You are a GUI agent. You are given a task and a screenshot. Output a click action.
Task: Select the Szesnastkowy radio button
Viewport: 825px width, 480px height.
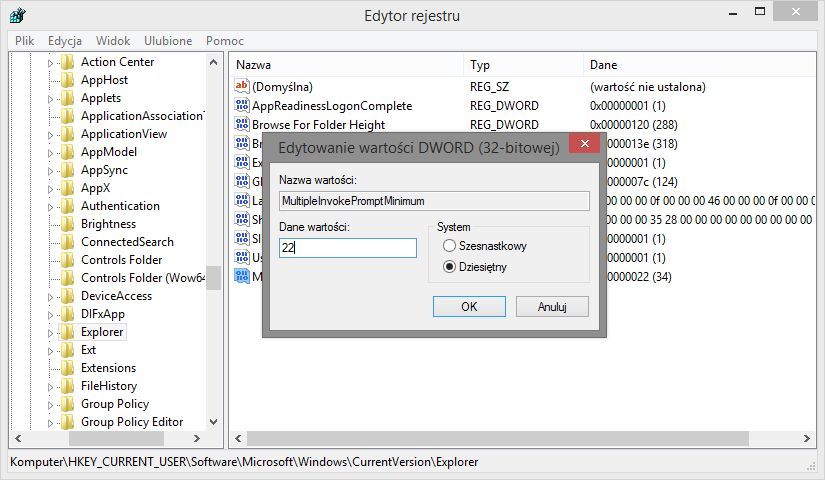coord(449,246)
